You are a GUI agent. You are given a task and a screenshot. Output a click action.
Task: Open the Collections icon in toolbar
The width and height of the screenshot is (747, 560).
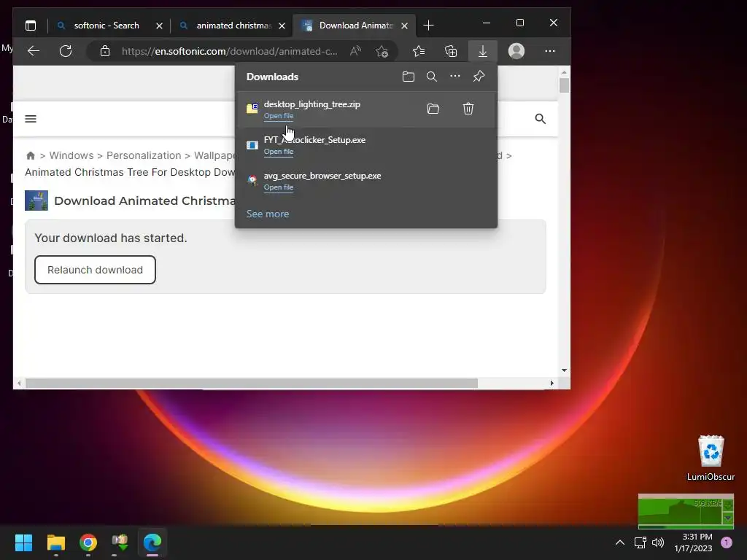click(451, 51)
